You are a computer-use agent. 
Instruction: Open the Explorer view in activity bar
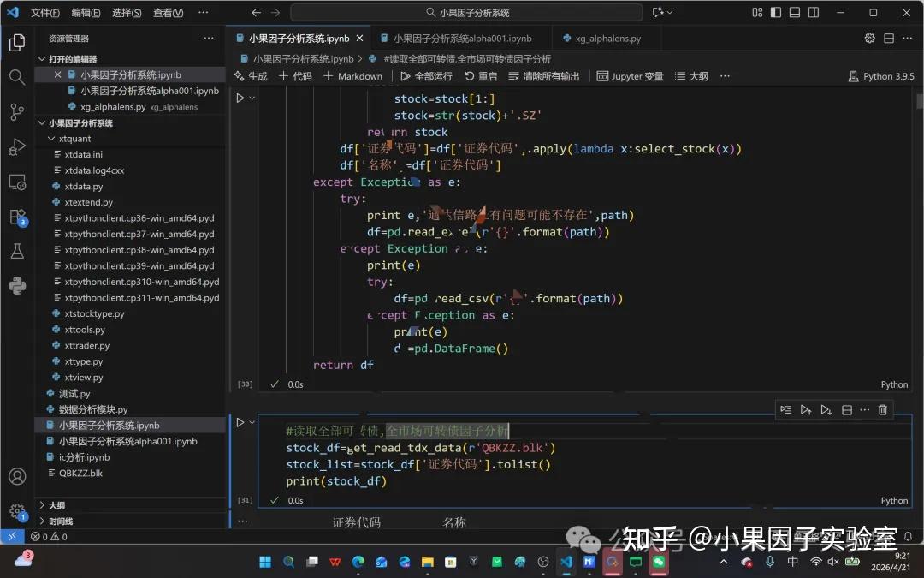17,43
